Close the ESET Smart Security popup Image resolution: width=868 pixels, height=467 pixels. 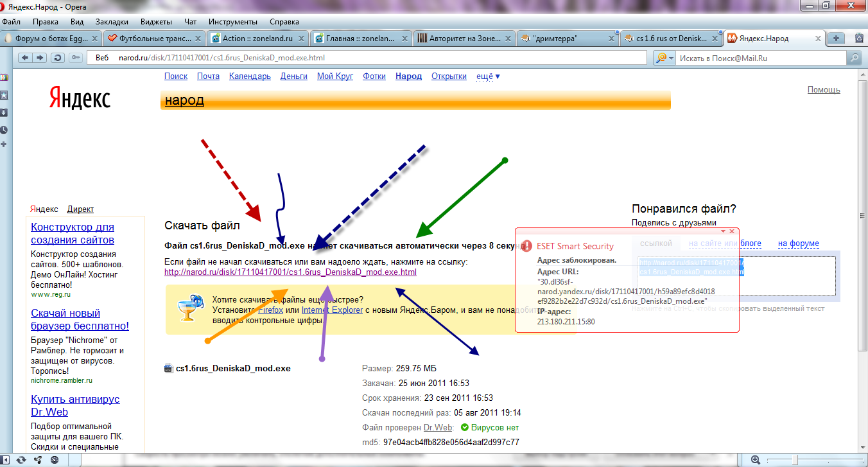point(732,231)
